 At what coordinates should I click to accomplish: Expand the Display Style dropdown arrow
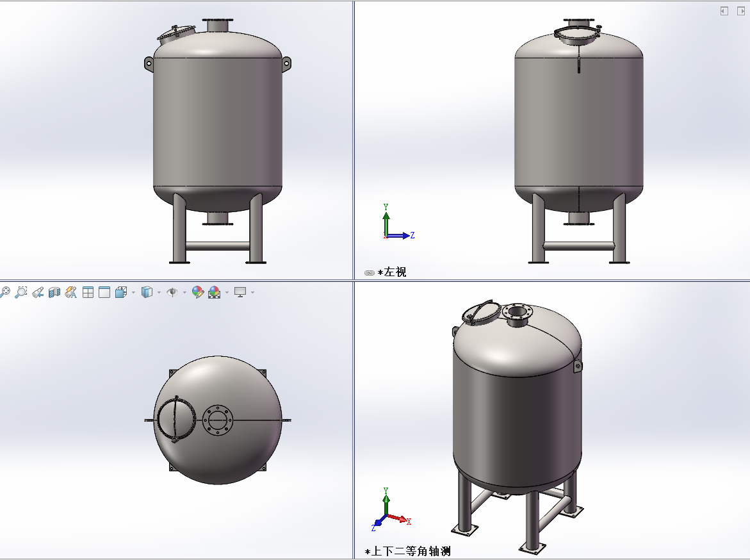click(159, 293)
